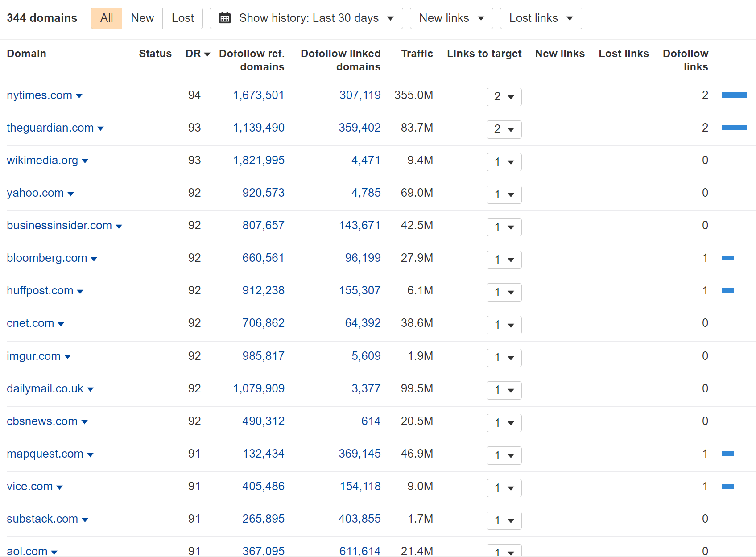Click the Domain column header
The width and height of the screenshot is (756, 557).
[26, 54]
